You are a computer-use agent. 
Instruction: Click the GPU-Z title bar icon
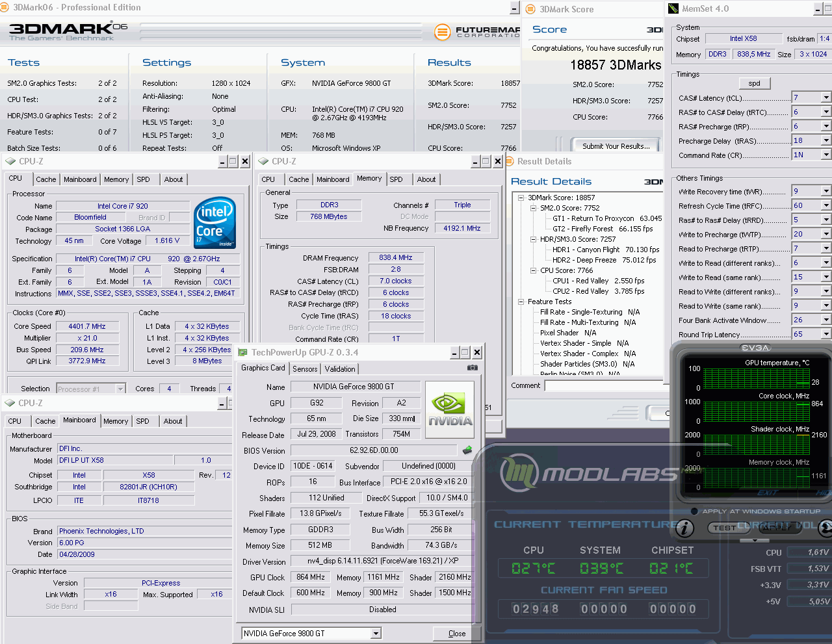tap(243, 352)
